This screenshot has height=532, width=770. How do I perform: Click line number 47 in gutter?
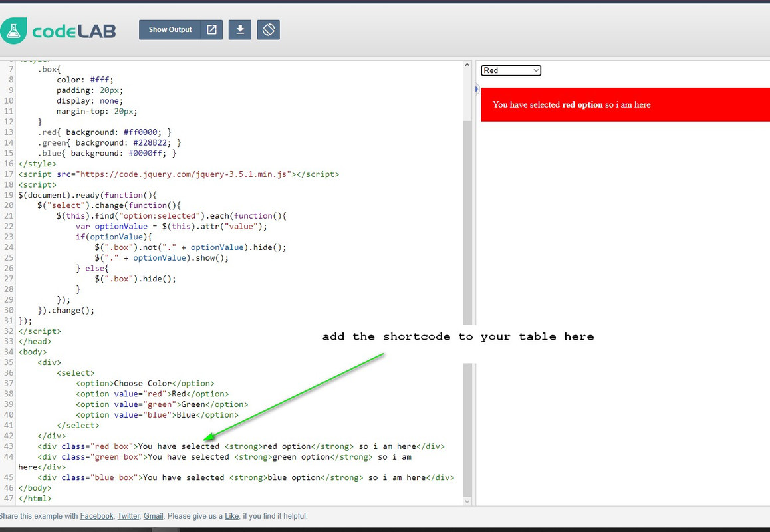click(x=9, y=499)
